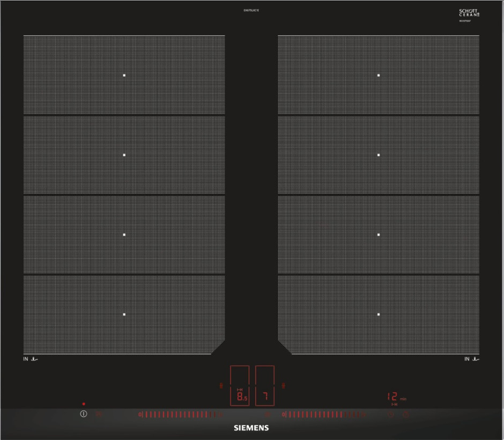This screenshot has width=504, height=440.
Task: Set left power slider to zero
Action: tap(140, 414)
